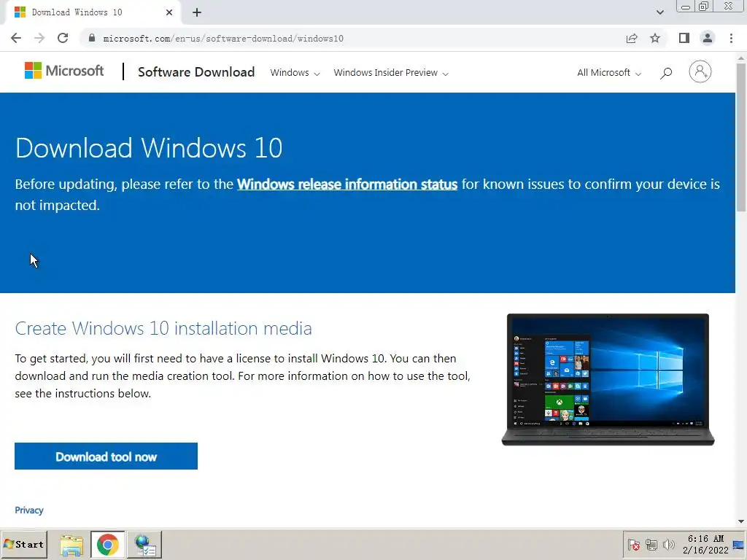
Task: Sign in with the account icon
Action: click(x=700, y=72)
